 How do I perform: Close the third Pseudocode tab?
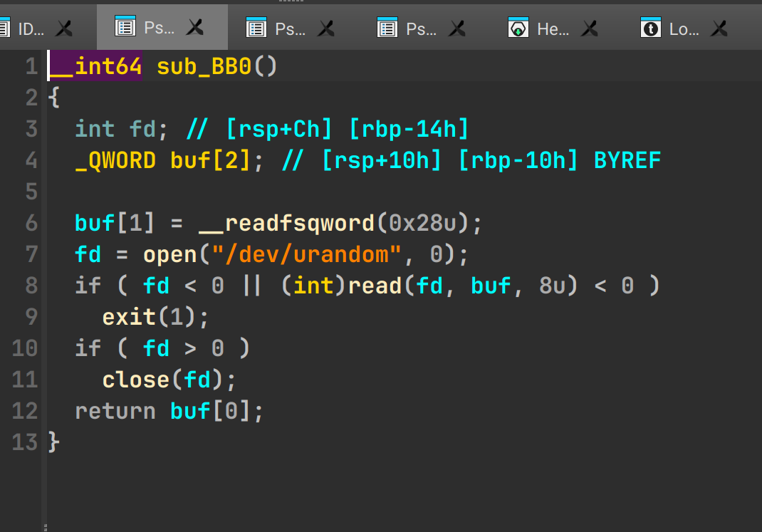pos(457,28)
